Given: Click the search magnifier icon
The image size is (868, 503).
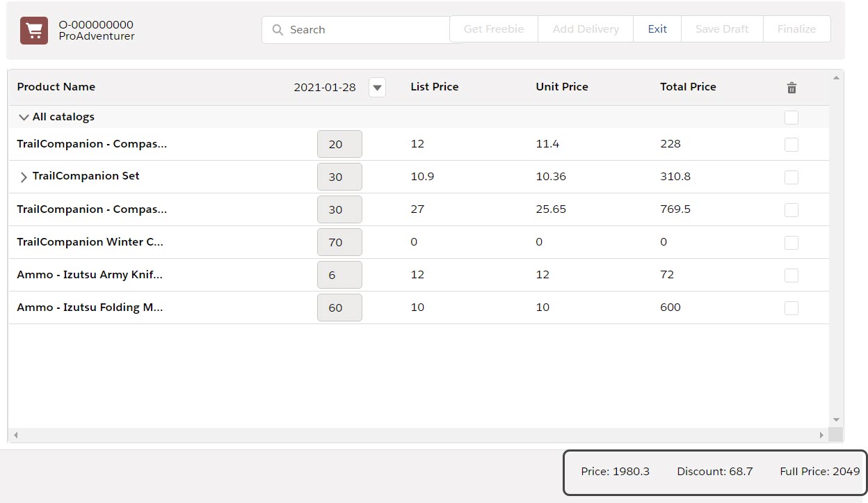Looking at the screenshot, I should click(x=278, y=30).
